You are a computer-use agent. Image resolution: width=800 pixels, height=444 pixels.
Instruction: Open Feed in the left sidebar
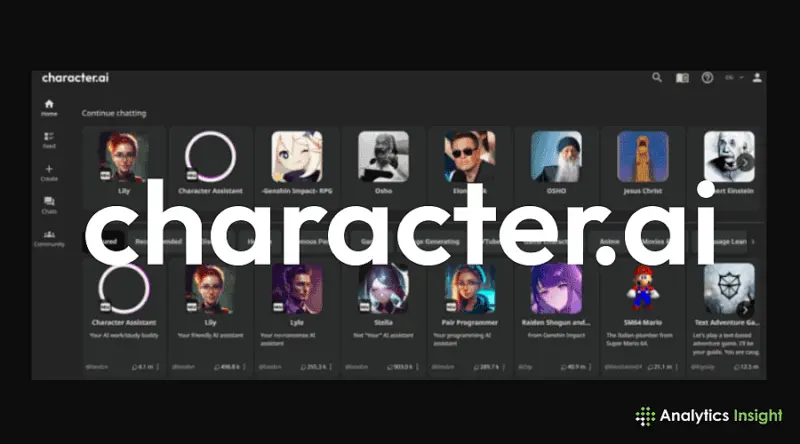click(x=49, y=140)
